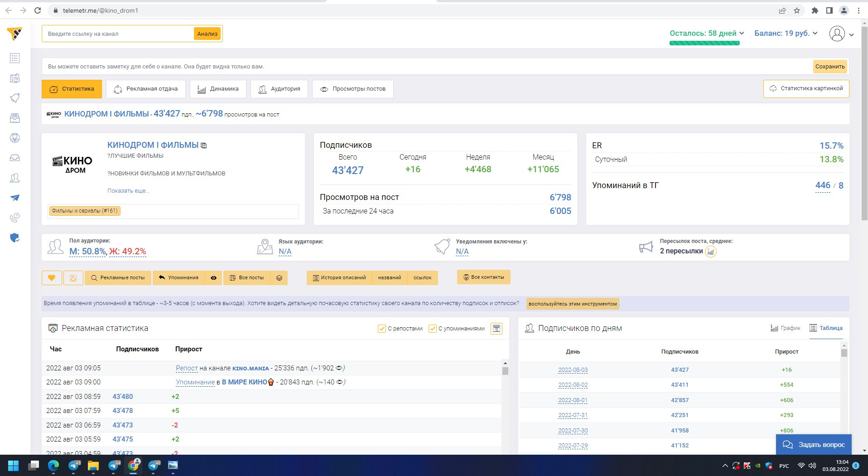Click the copy icon beside channel title
Image resolution: width=868 pixels, height=476 pixels.
pos(204,146)
